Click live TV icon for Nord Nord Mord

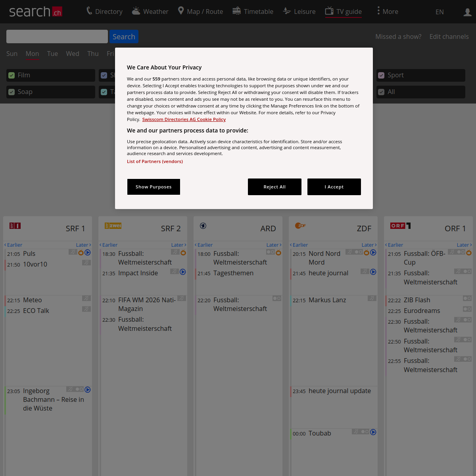point(367,252)
